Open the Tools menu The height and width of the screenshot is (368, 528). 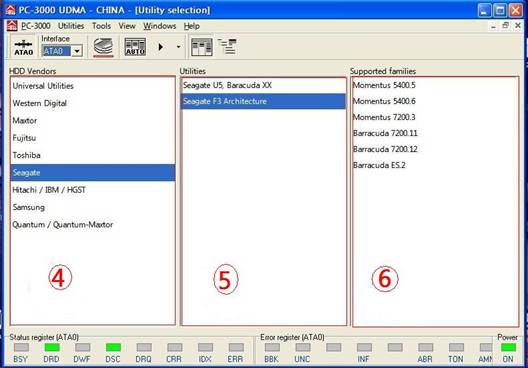pyautogui.click(x=101, y=26)
